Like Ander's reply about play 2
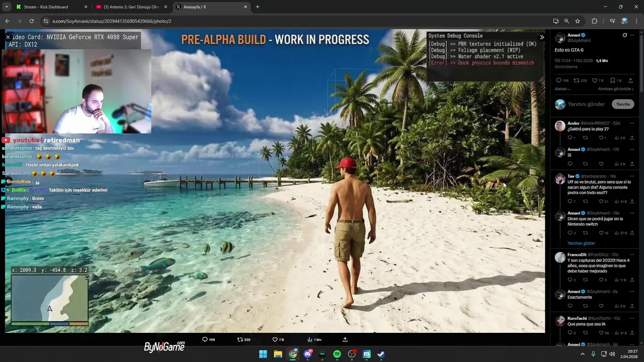The height and width of the screenshot is (362, 644). coord(601,138)
